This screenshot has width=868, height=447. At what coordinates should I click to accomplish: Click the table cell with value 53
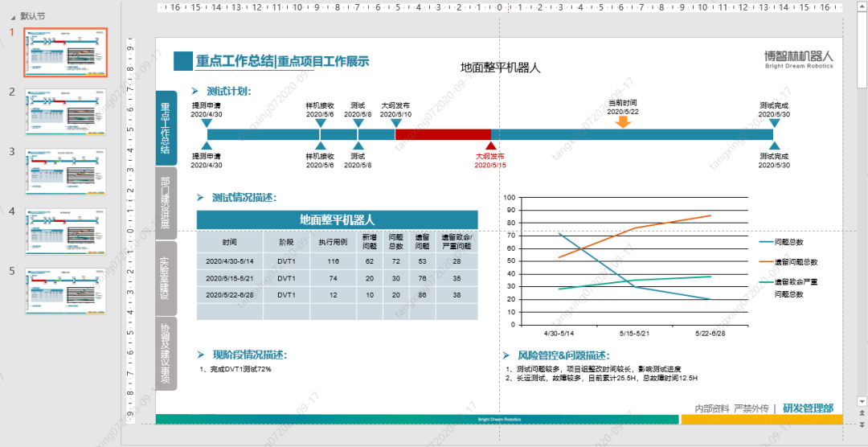point(423,261)
